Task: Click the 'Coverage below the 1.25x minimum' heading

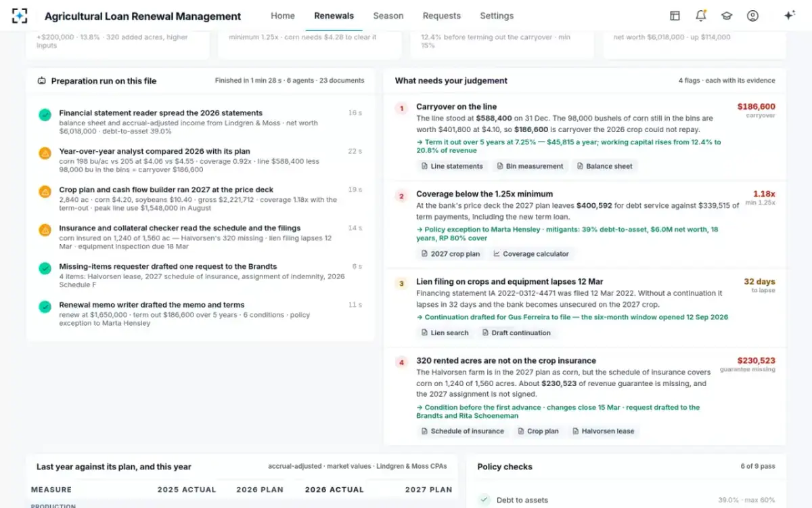Action: [x=484, y=194]
